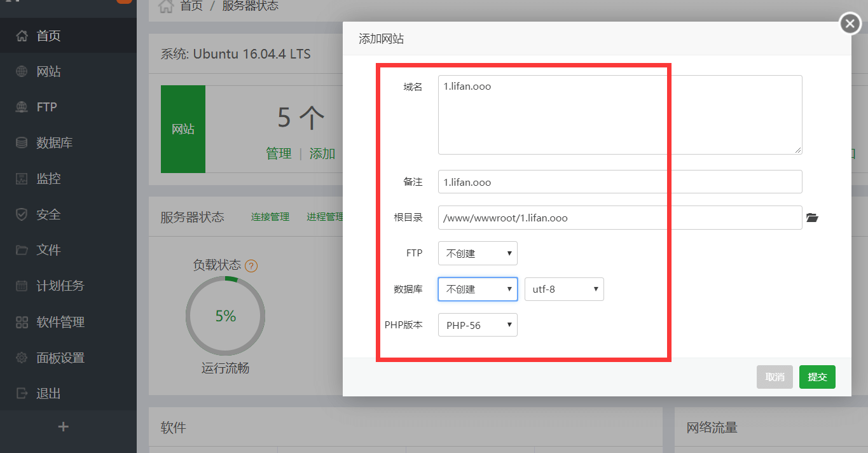Close the 添加网站 dialog with X
Image resolution: width=868 pixels, height=453 pixels.
[850, 24]
